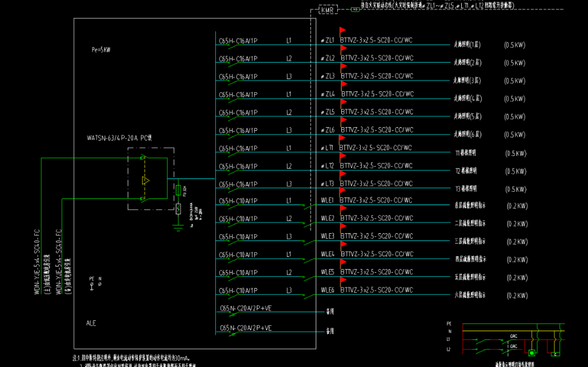Select the lower C65N-C20A/2P+VE spare breaker label
Screen dimensions: 588x367
246,328
